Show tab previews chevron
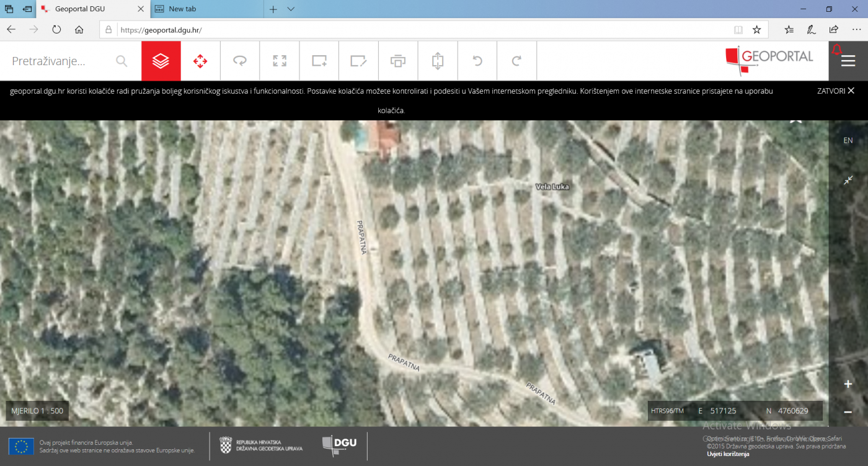Screen dimensions: 868x466 [291, 9]
